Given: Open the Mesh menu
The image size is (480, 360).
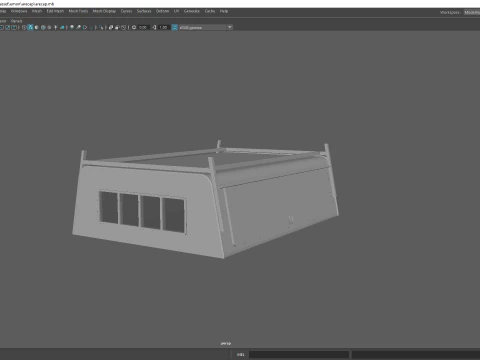Looking at the screenshot, I should click(37, 11).
